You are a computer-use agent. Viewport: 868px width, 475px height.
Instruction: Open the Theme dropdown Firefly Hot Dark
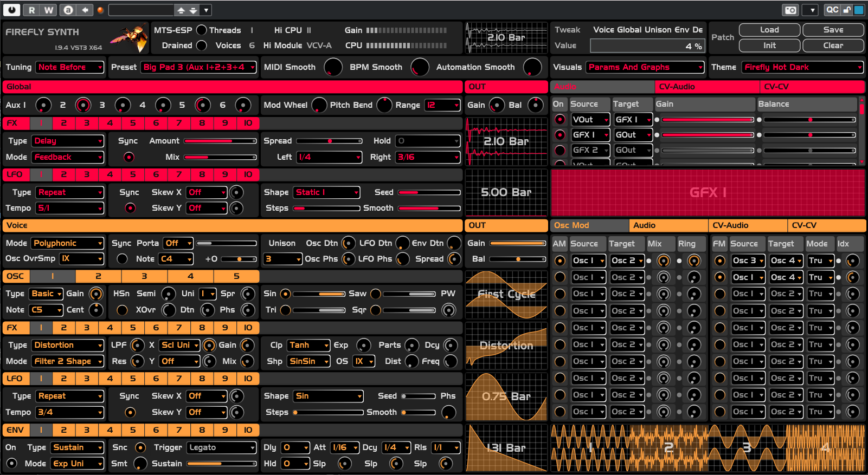[802, 67]
